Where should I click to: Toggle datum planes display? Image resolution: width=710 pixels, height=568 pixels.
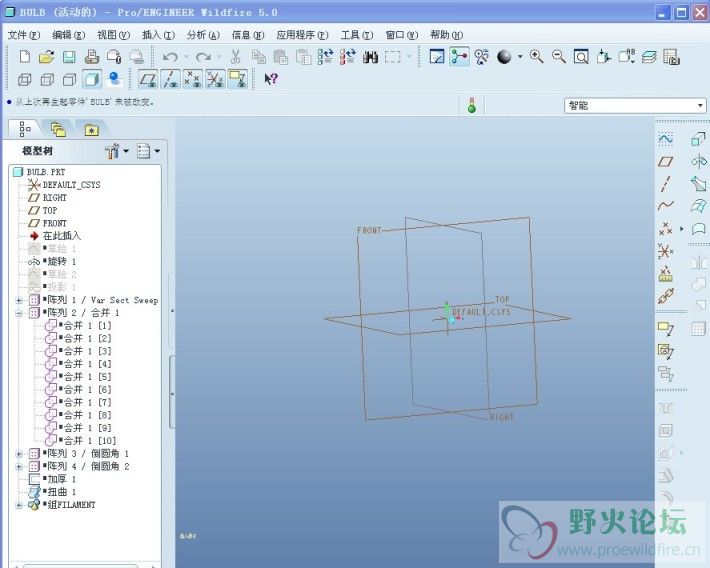148,79
